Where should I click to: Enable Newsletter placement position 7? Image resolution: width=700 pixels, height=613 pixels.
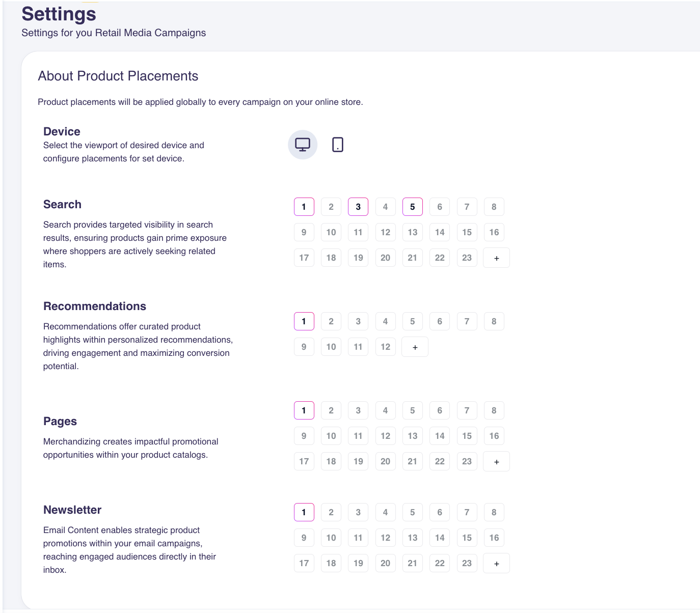[x=467, y=512]
